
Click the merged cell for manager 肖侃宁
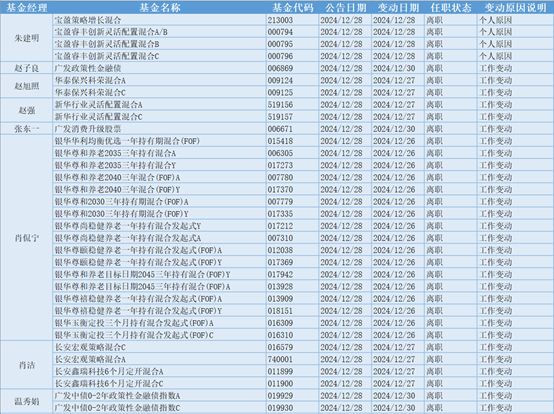(x=26, y=238)
